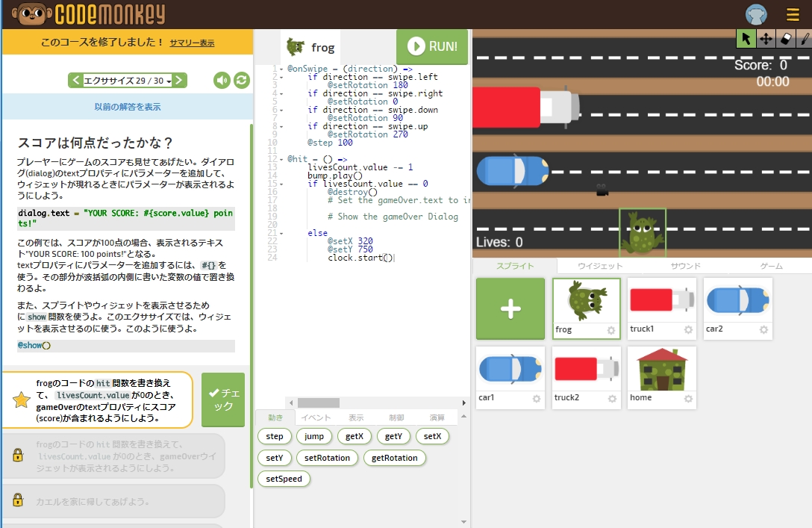
Task: Mute sound with the speaker button
Action: [222, 81]
